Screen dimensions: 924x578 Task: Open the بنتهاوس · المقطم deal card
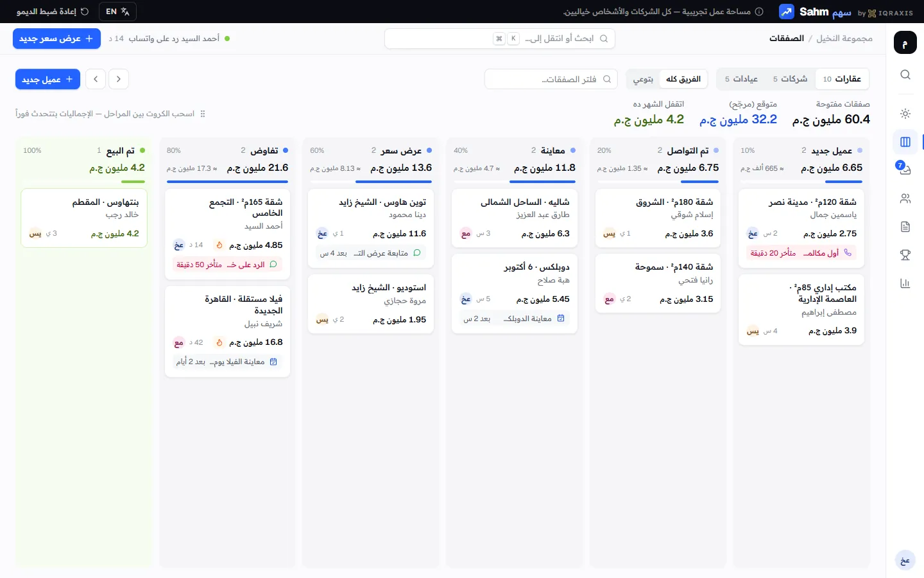pyautogui.click(x=84, y=218)
